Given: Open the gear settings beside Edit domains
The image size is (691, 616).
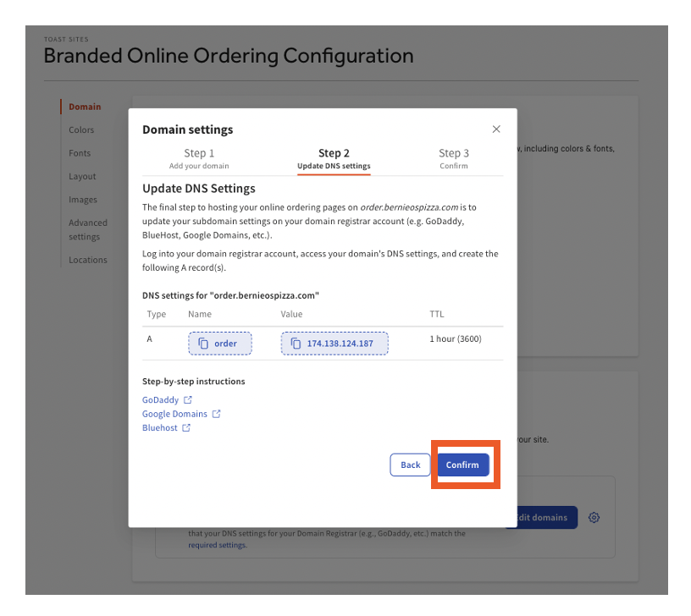Looking at the screenshot, I should tap(594, 517).
